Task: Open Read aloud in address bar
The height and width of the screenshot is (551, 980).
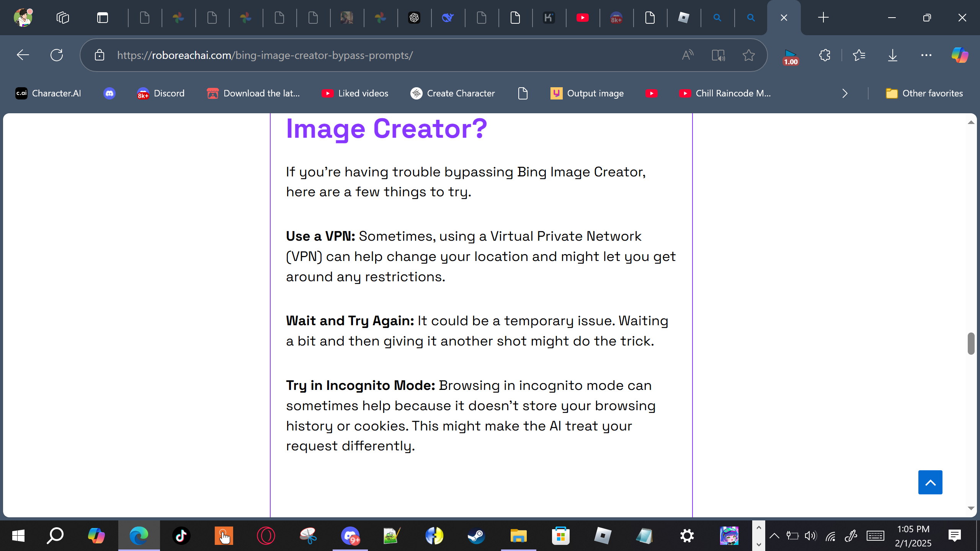Action: click(688, 55)
